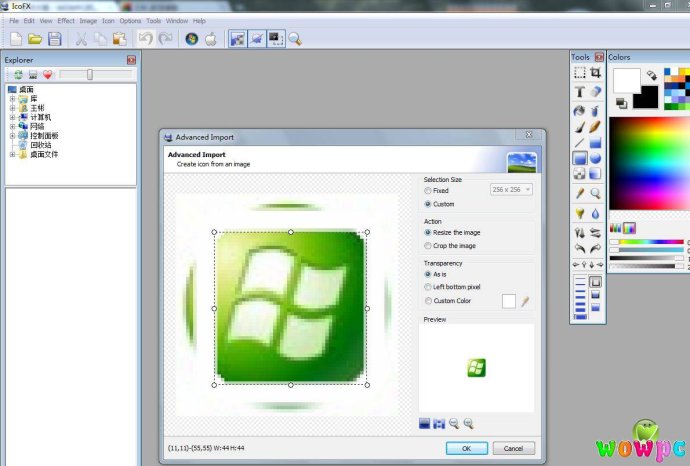Click the magnifier icon in main toolbar
The image size is (690, 466).
pos(295,39)
